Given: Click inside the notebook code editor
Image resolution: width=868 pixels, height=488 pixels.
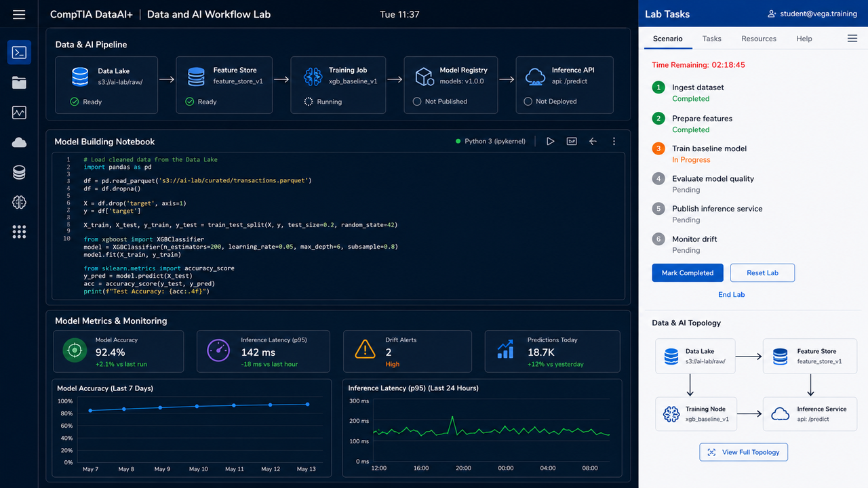Looking at the screenshot, I should tap(338, 226).
